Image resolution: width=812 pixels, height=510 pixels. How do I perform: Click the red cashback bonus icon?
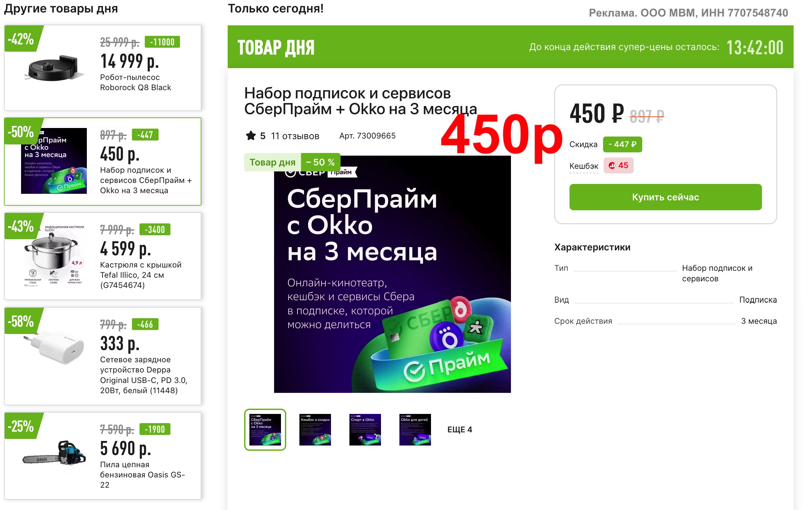point(612,166)
